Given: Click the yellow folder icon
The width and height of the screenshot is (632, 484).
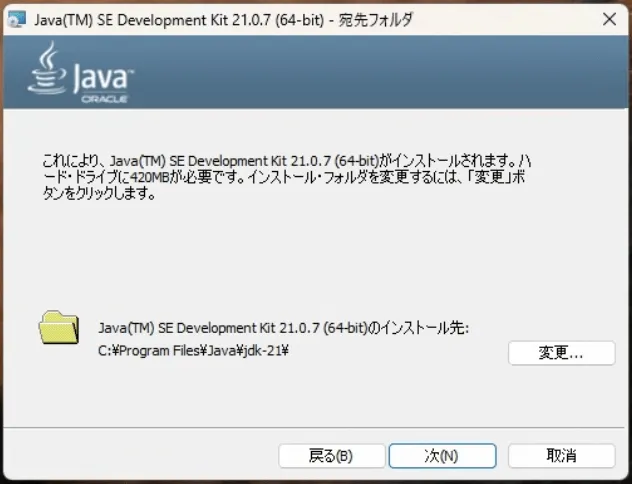Looking at the screenshot, I should (59, 327).
